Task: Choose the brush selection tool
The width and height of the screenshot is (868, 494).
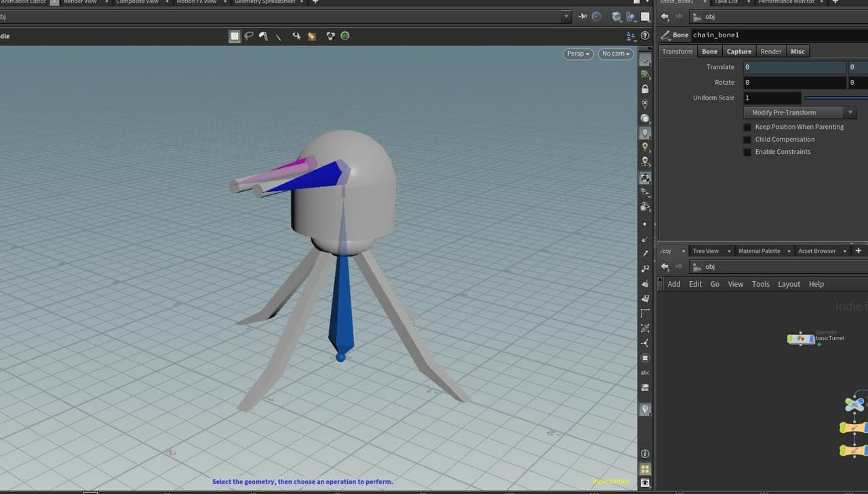Action: 263,36
